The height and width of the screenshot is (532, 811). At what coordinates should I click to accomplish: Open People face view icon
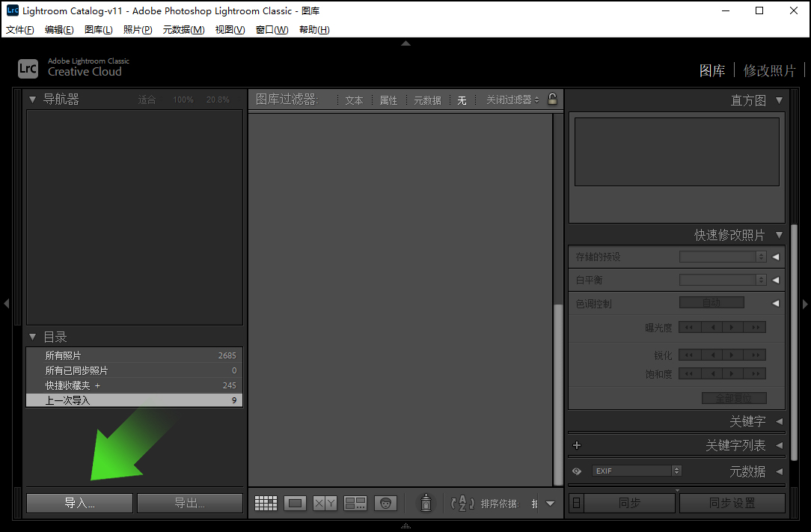(x=385, y=504)
